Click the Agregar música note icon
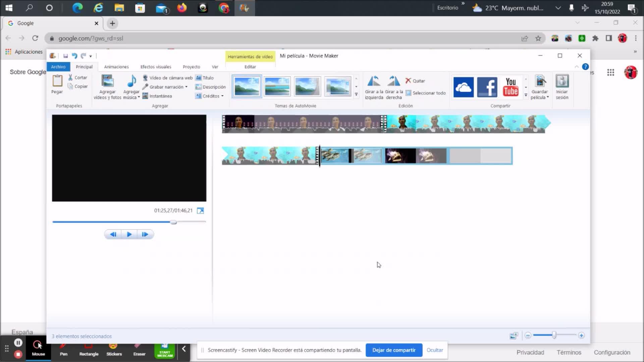Screen dimensions: 644x362 (x=131, y=81)
